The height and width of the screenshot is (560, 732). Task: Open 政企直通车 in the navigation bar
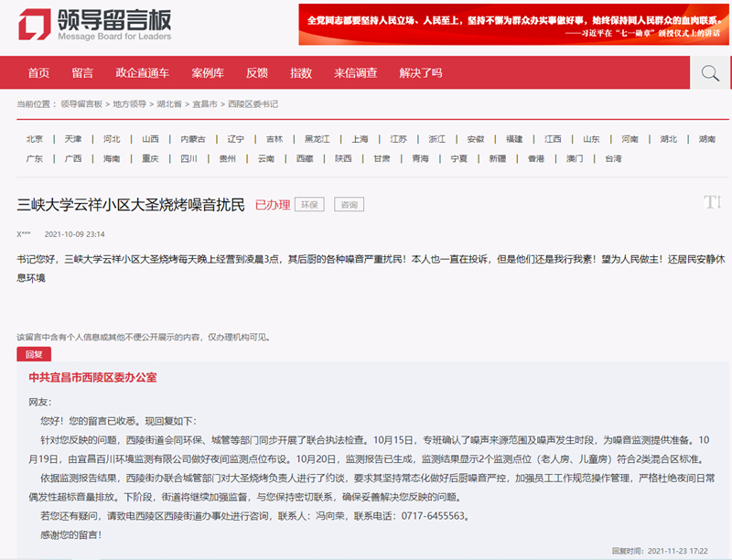(x=142, y=73)
